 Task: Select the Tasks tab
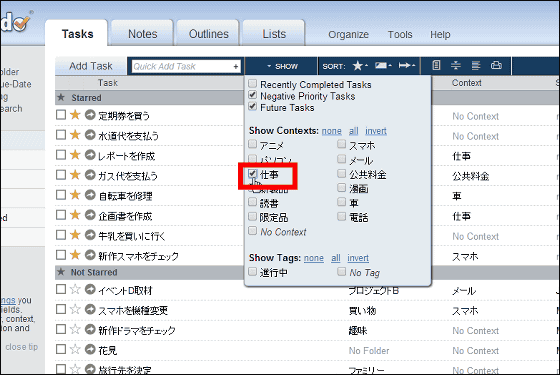[x=77, y=34]
